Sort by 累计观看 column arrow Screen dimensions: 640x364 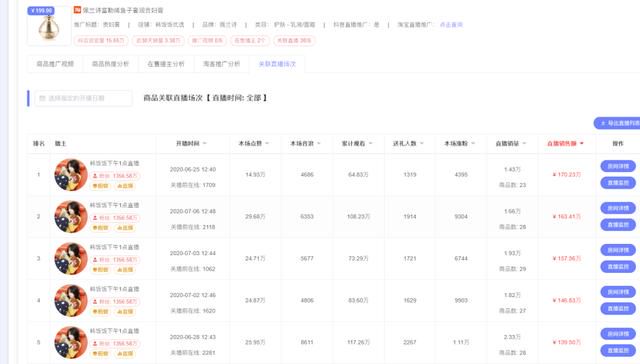pos(371,143)
